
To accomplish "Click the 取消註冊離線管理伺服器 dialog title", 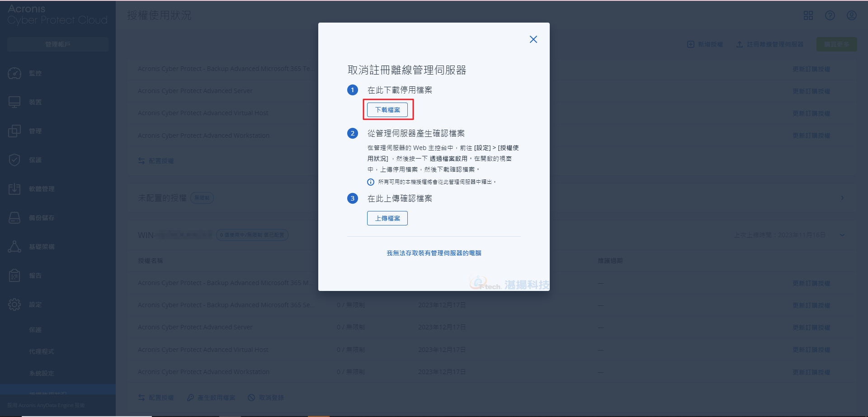I will click(407, 70).
